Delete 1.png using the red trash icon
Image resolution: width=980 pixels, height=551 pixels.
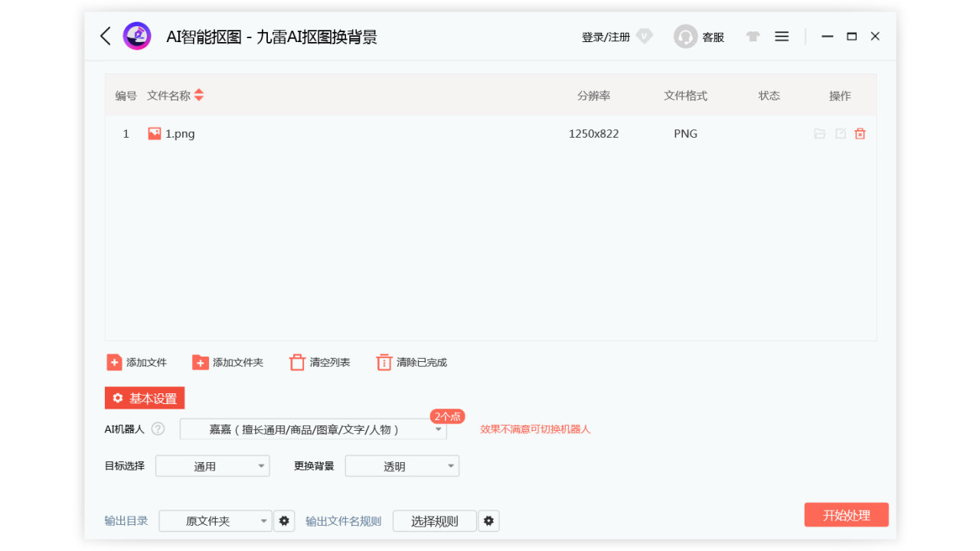tap(860, 133)
